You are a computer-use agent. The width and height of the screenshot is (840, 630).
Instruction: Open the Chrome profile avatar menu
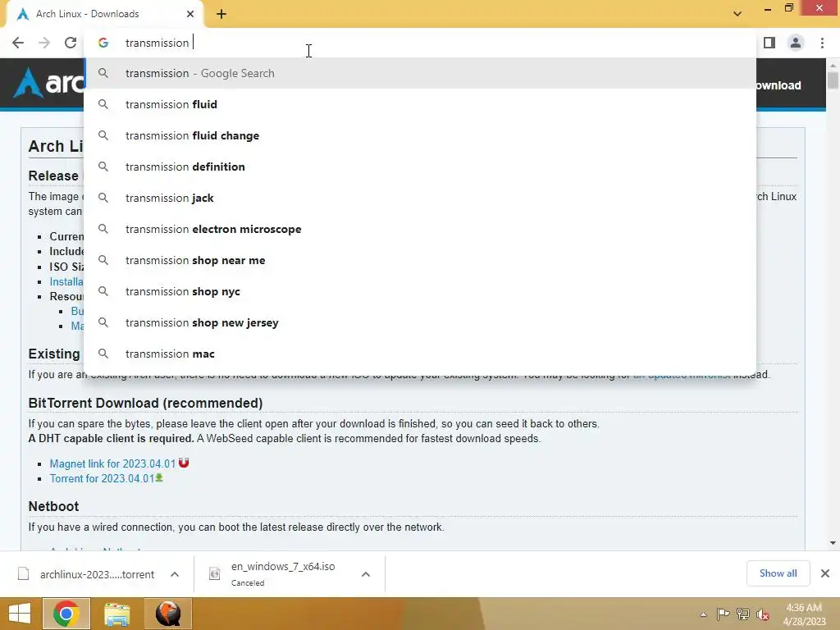pos(796,43)
